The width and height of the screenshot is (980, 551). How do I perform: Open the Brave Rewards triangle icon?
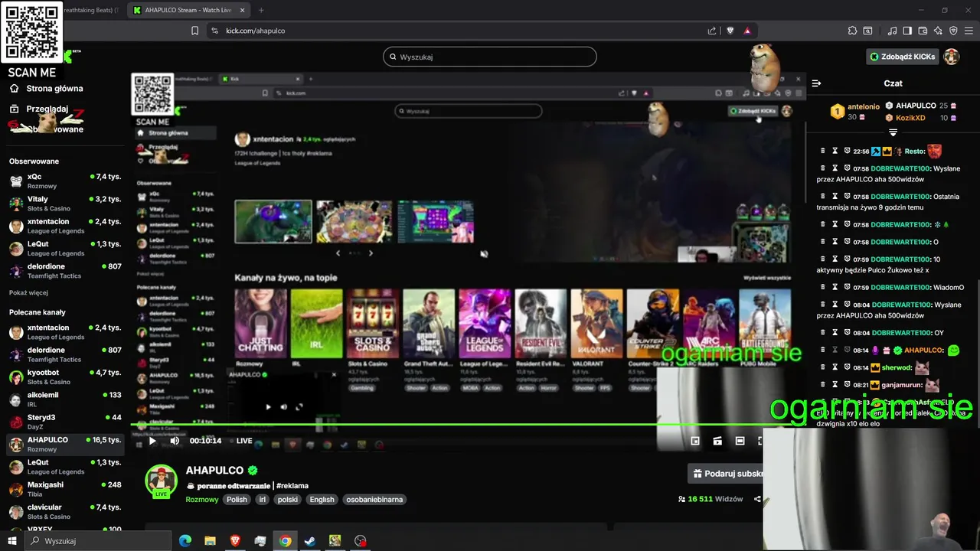[x=746, y=31]
